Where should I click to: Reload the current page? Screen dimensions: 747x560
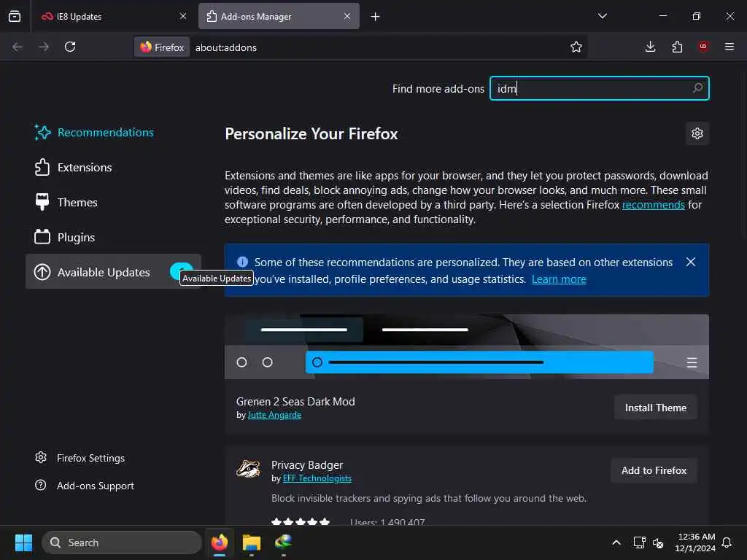tap(70, 47)
